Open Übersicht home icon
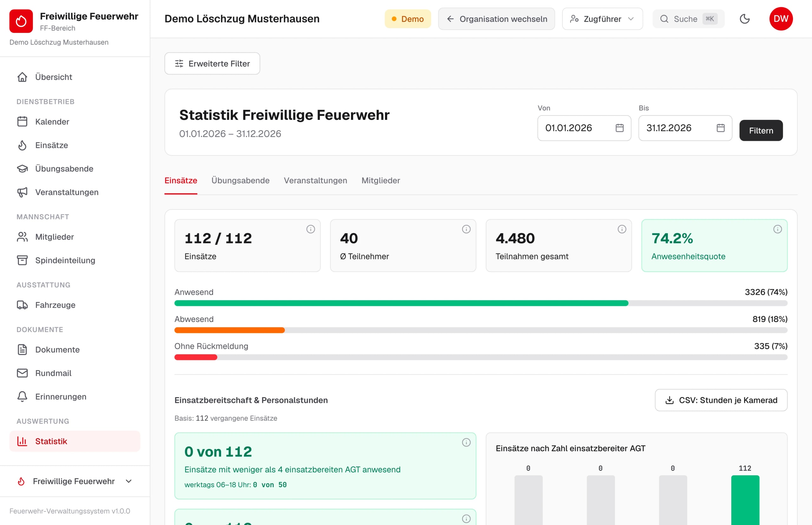The height and width of the screenshot is (525, 812). click(x=23, y=77)
